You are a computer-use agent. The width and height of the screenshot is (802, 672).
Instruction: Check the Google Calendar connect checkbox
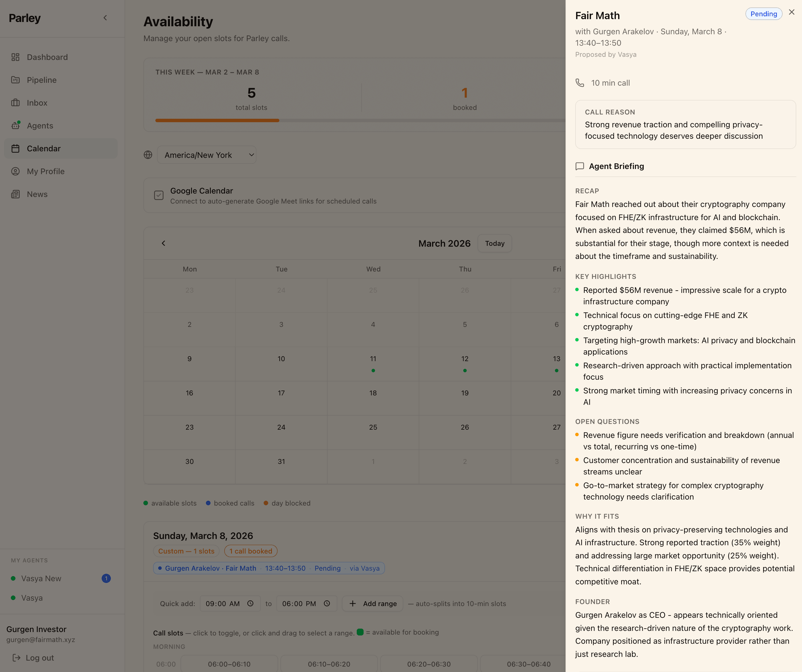pyautogui.click(x=159, y=195)
